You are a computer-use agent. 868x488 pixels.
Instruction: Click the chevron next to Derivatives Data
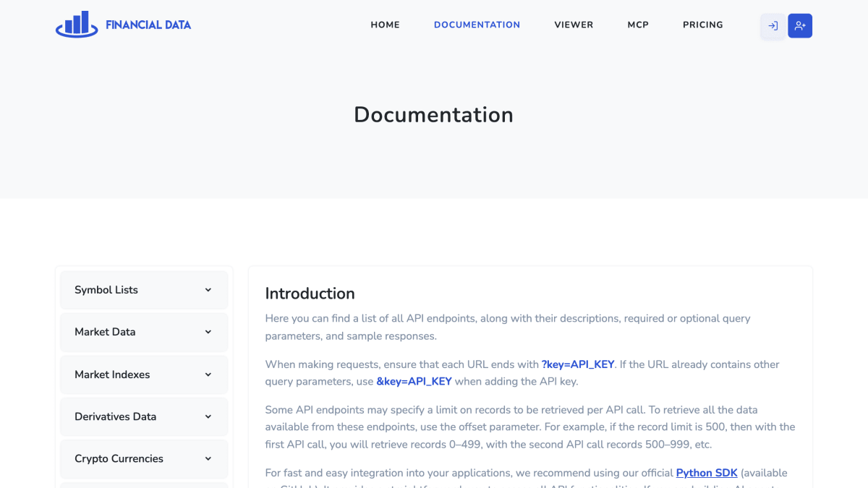pyautogui.click(x=208, y=416)
